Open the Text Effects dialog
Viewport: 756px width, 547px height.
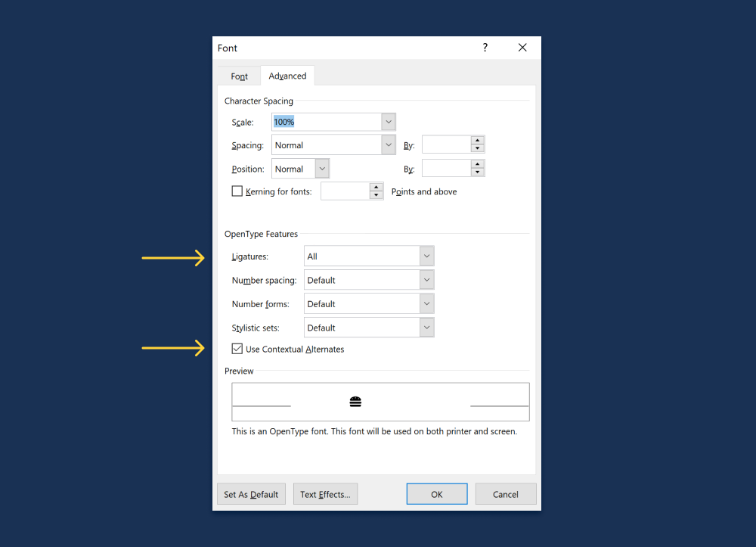pyautogui.click(x=325, y=493)
